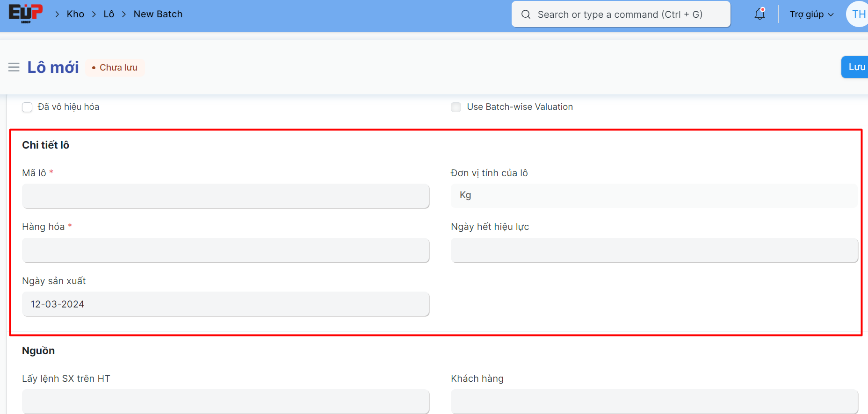Open the Ngày sản xuất date field

[225, 304]
